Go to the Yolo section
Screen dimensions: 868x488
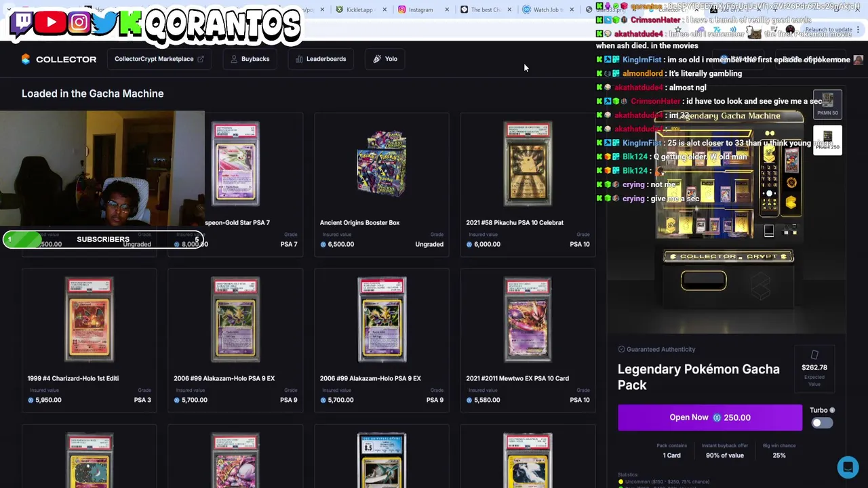(x=385, y=59)
